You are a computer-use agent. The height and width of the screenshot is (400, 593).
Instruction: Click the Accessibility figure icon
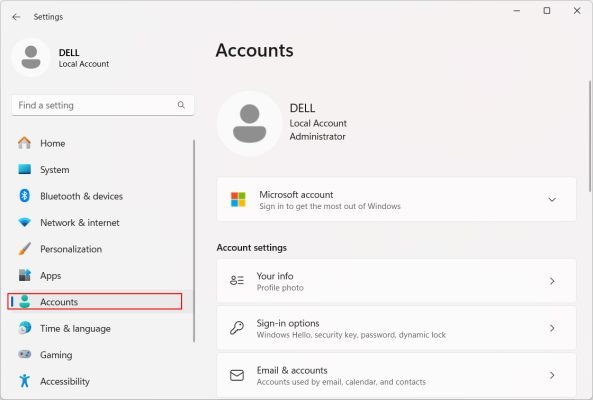pyautogui.click(x=25, y=381)
